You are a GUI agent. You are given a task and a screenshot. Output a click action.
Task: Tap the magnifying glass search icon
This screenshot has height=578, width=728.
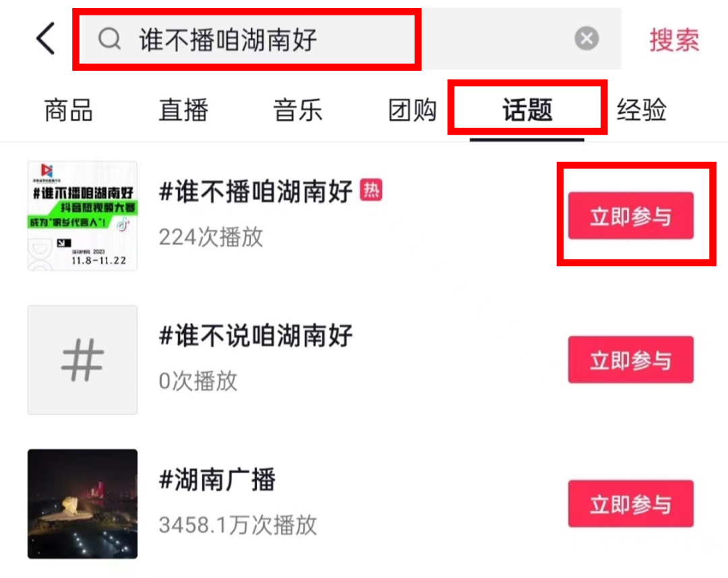point(110,38)
